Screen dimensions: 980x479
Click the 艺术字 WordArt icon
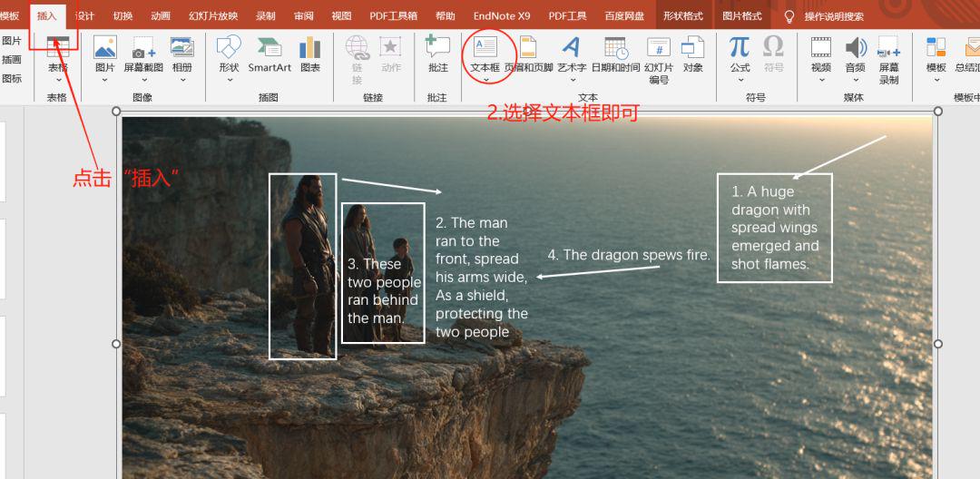coord(572,47)
